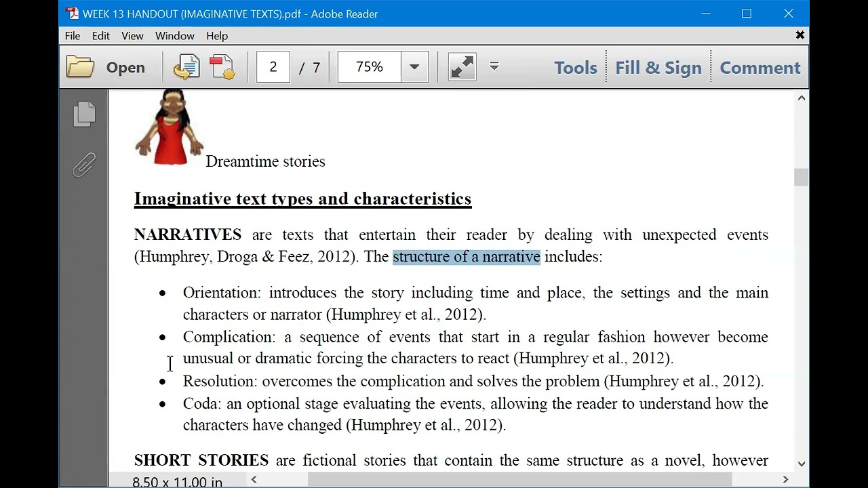
Task: Click vertical scrollbar down arrow
Action: click(x=802, y=464)
